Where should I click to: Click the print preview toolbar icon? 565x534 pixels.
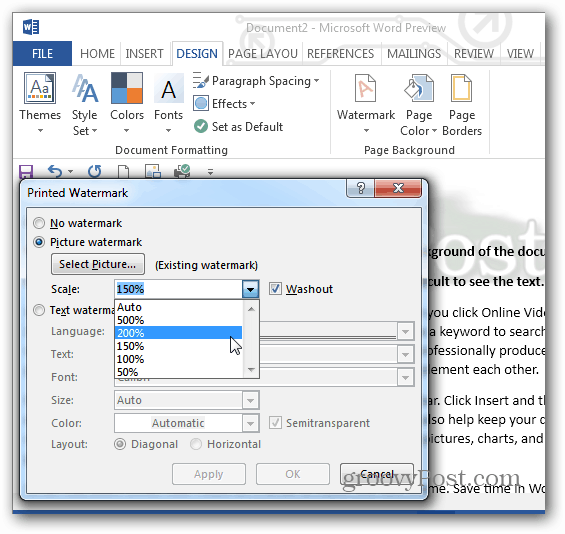pyautogui.click(x=153, y=172)
